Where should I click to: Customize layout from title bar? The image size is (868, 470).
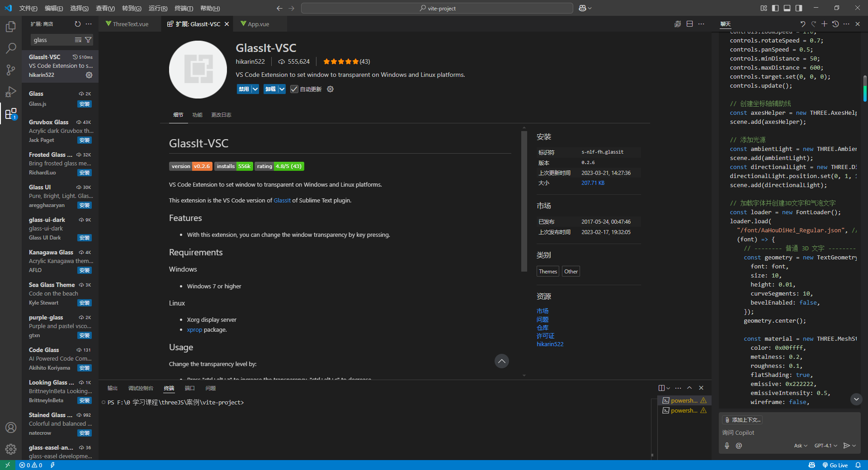click(x=764, y=8)
